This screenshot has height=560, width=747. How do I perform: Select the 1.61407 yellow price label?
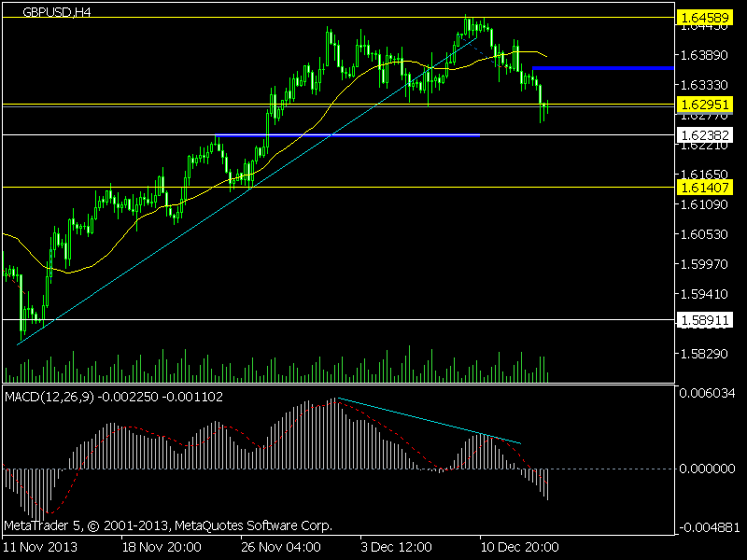coord(705,188)
